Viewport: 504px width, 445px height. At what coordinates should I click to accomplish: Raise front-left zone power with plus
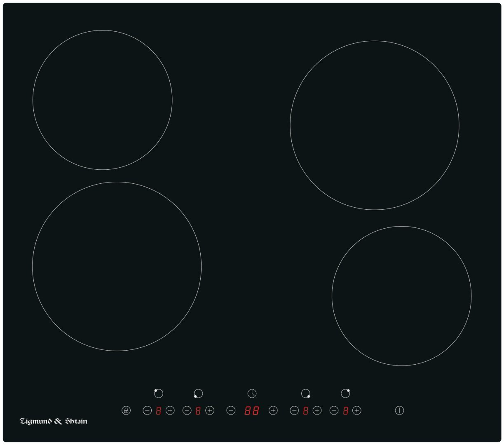tap(210, 410)
